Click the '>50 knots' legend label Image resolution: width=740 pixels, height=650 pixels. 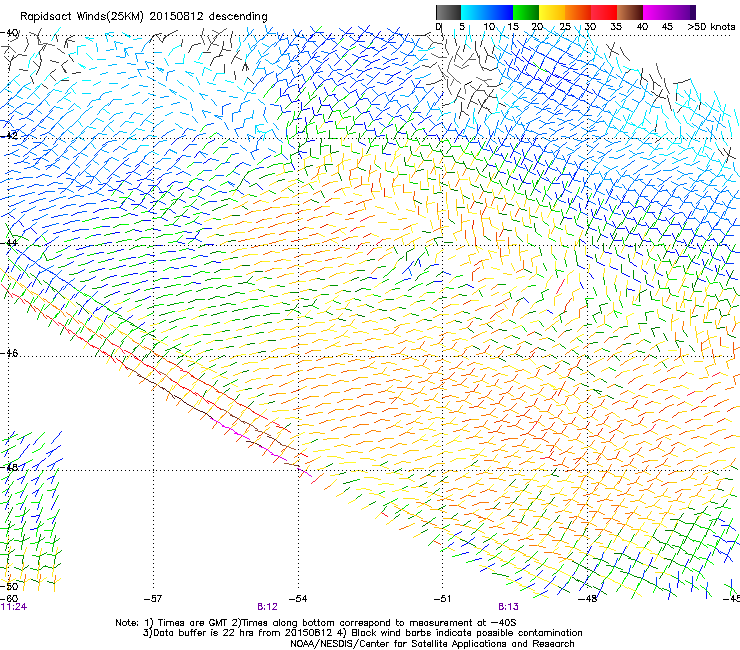coord(711,27)
